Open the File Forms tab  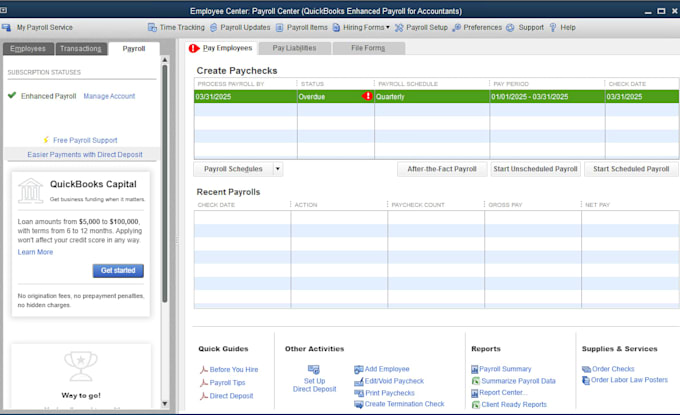(368, 48)
